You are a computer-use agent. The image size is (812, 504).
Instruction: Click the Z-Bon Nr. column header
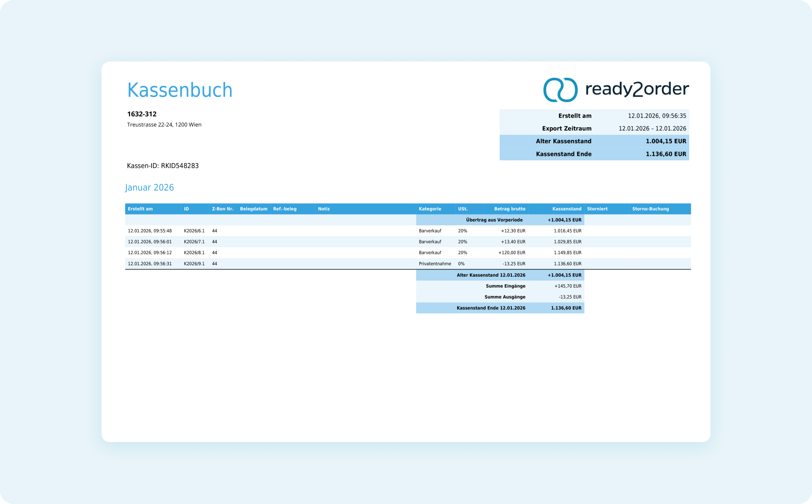(x=223, y=209)
